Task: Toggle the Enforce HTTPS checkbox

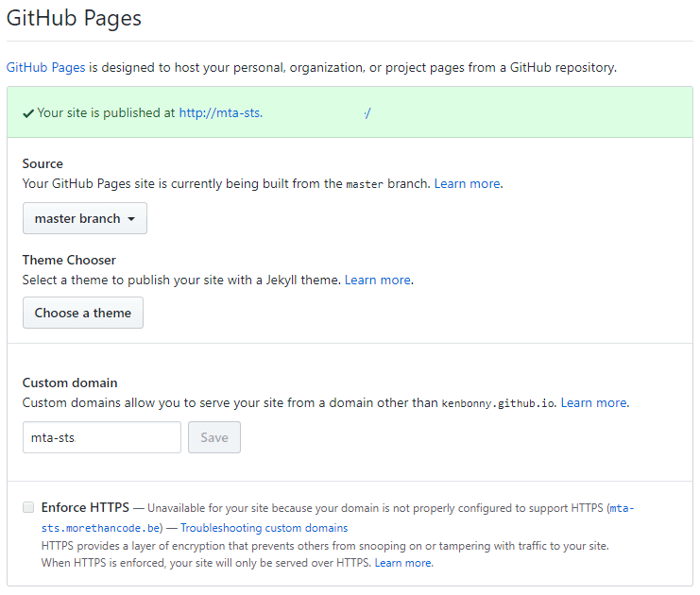Action: (28, 507)
